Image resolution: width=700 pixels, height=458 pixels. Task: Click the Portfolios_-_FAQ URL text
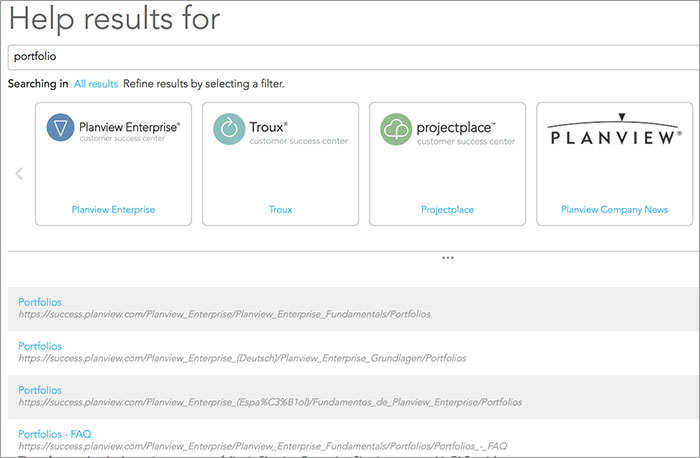262,446
